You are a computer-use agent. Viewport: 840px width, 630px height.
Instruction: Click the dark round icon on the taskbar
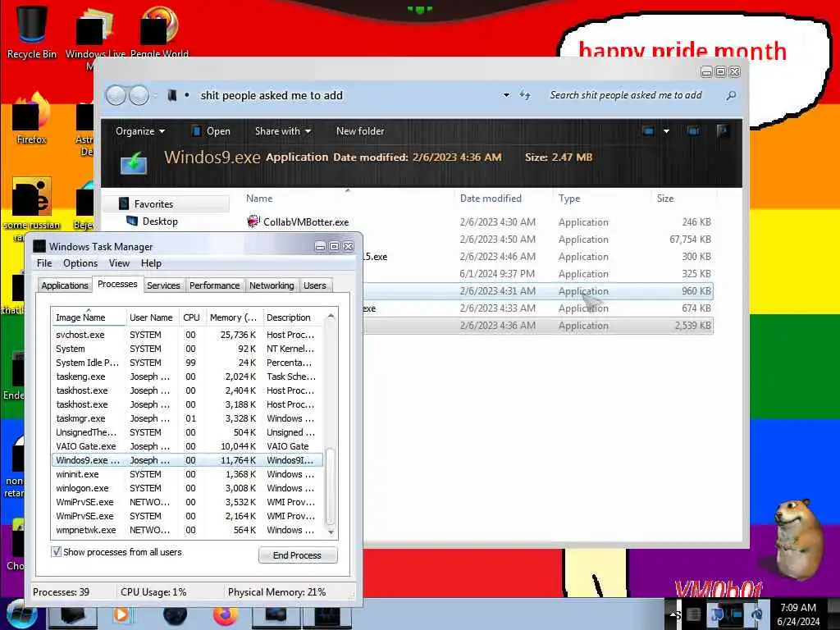[176, 615]
